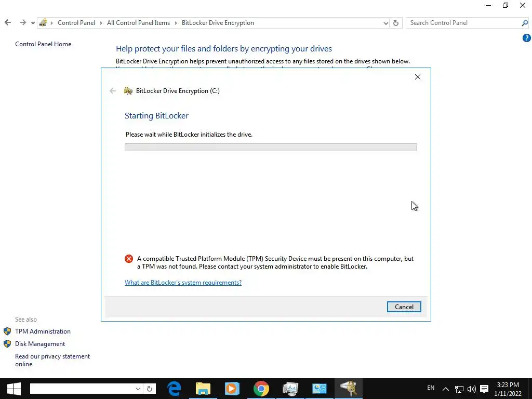
Task: Open the performance monitor taskbar icon
Action: [290, 389]
